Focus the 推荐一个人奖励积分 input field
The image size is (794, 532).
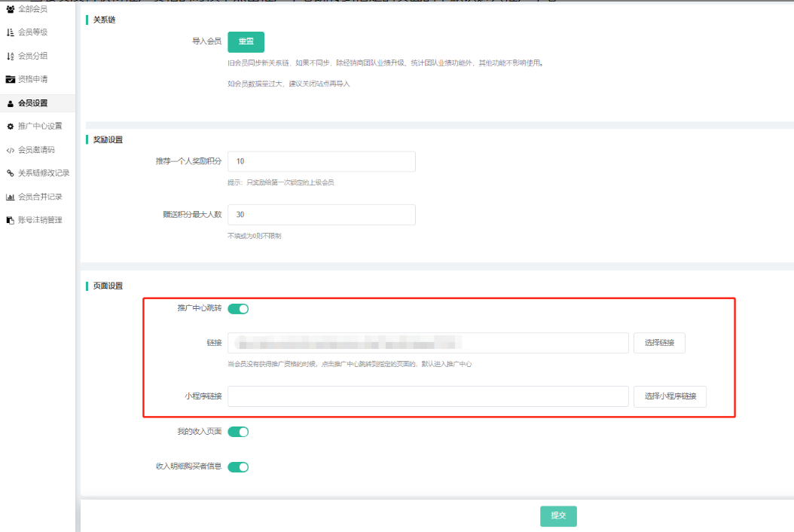322,161
